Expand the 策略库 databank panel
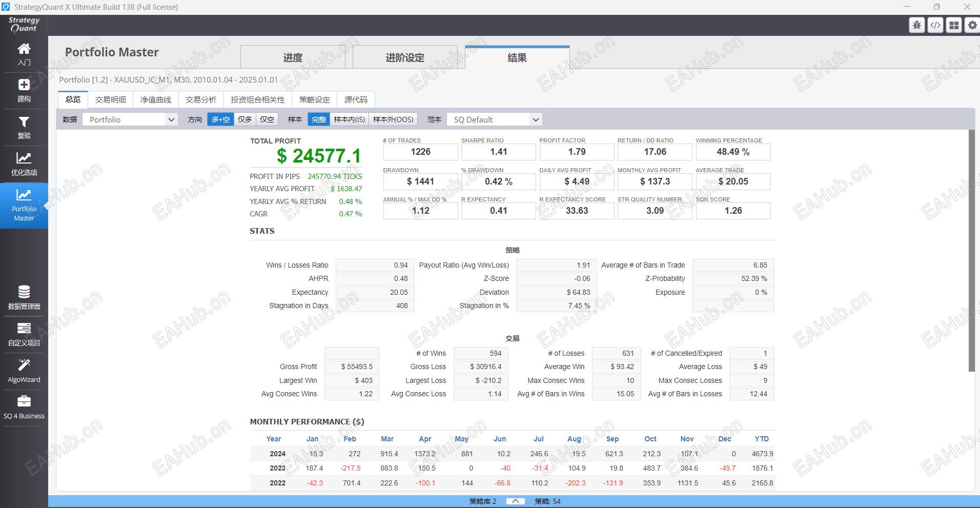 [515, 501]
